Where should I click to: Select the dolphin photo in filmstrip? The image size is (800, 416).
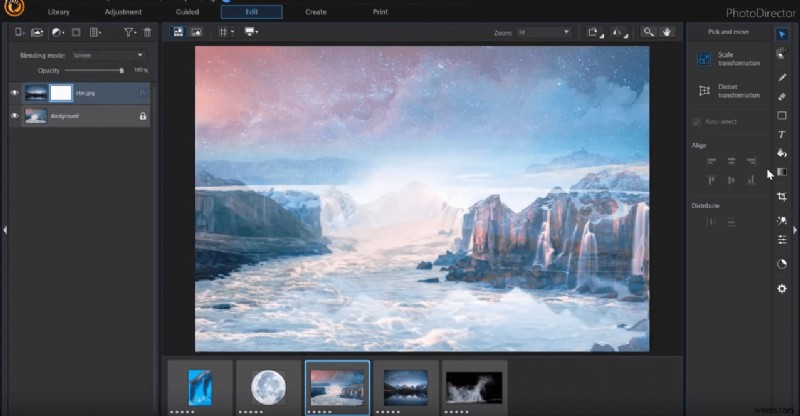coord(200,388)
